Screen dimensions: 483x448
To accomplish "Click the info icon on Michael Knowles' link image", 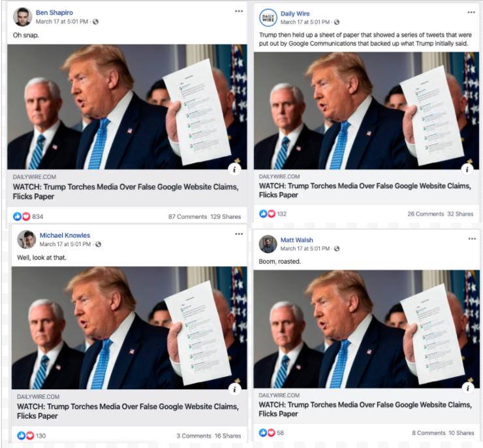I will click(x=235, y=389).
